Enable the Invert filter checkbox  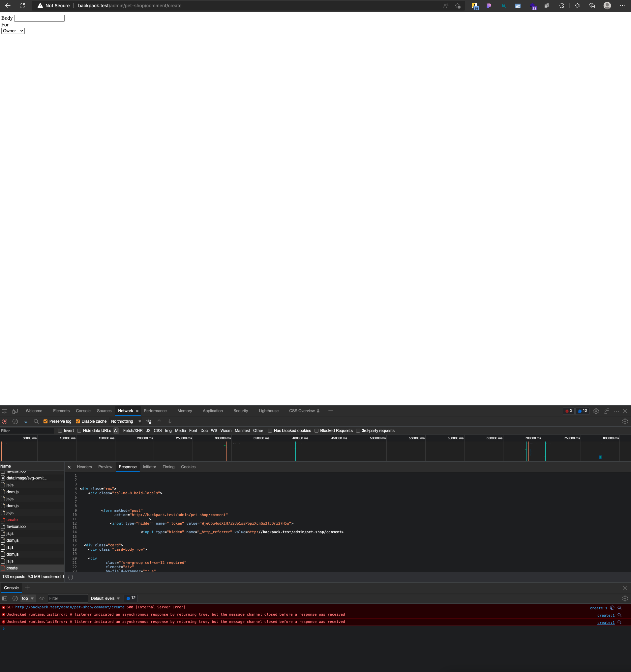(x=60, y=430)
